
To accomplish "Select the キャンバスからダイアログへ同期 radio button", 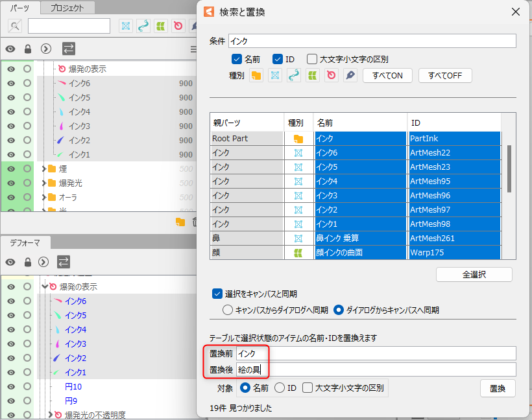I will click(x=228, y=310).
